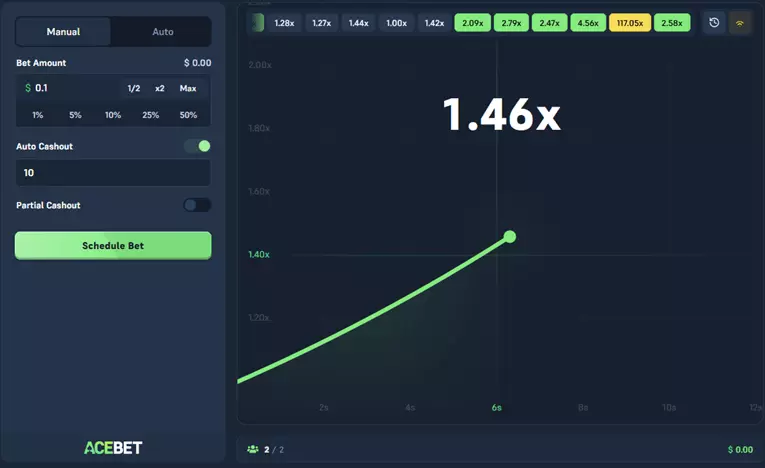Select the 25% bet preset

click(x=150, y=115)
